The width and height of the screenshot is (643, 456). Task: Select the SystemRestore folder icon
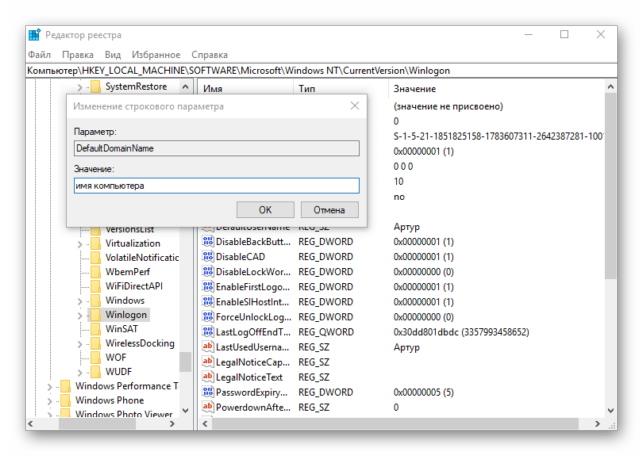pos(96,87)
